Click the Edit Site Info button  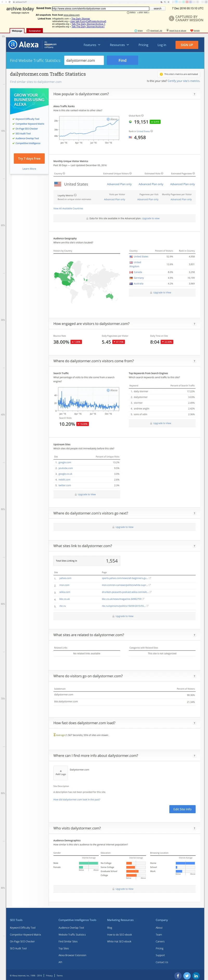(x=183, y=809)
